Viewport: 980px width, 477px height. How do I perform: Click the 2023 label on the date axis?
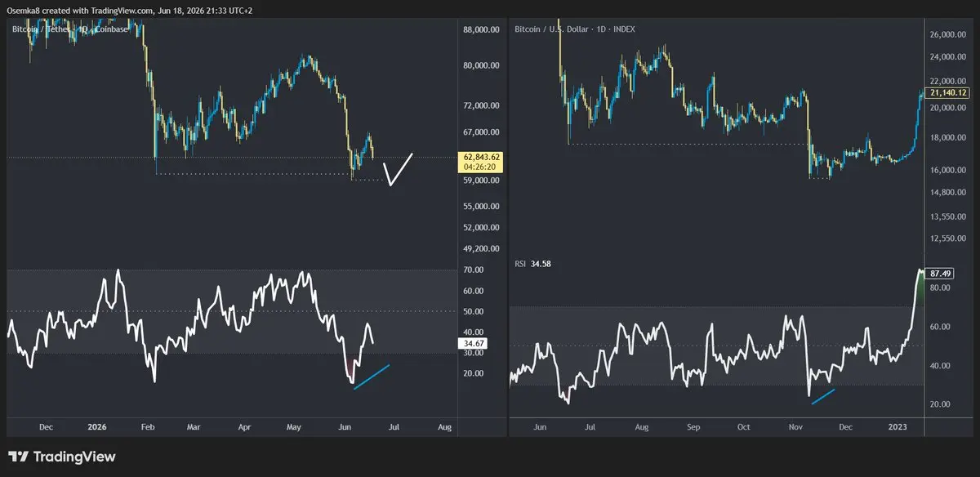pos(897,426)
